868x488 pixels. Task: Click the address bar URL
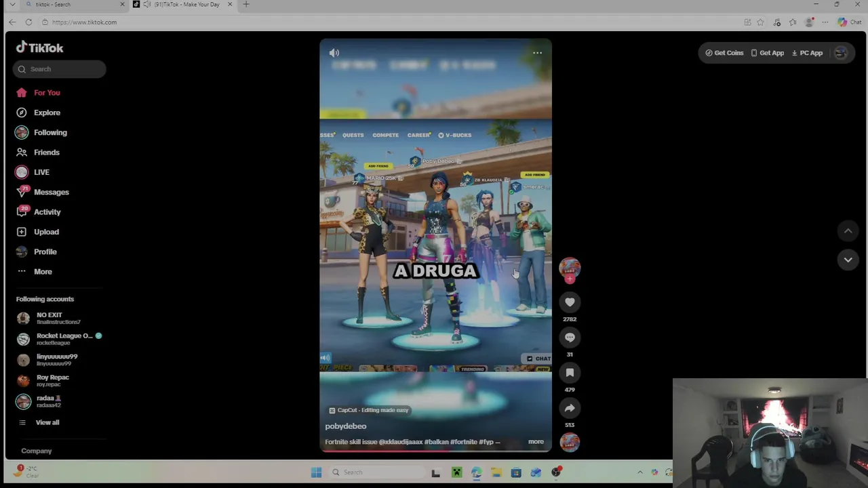[84, 22]
